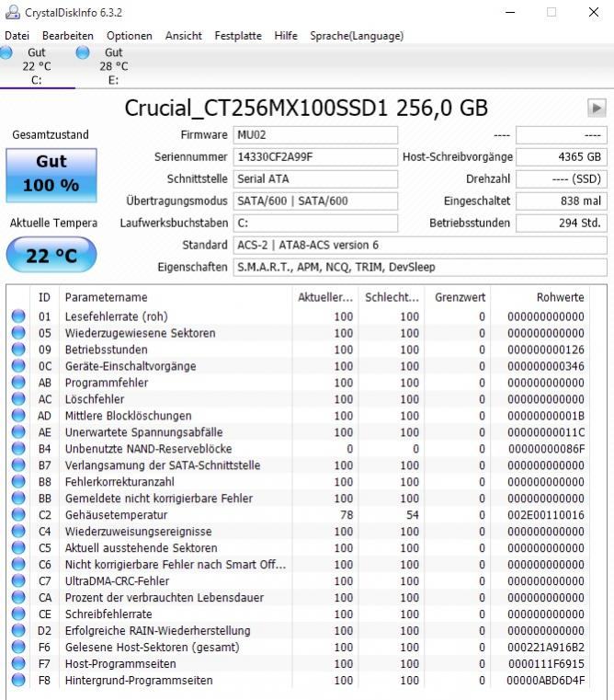The height and width of the screenshot is (700, 614).
Task: Click the status icon for row 09 Betriebsstunden
Action: tap(18, 350)
